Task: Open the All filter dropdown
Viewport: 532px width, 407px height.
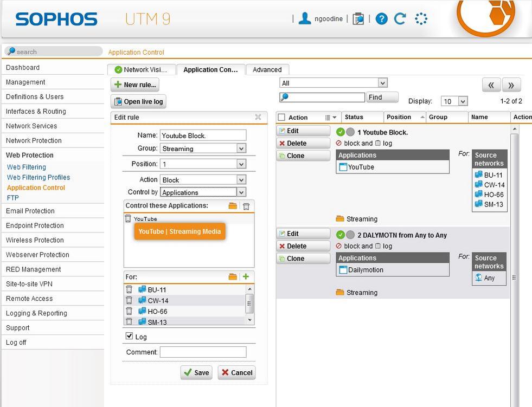Action: (334, 83)
